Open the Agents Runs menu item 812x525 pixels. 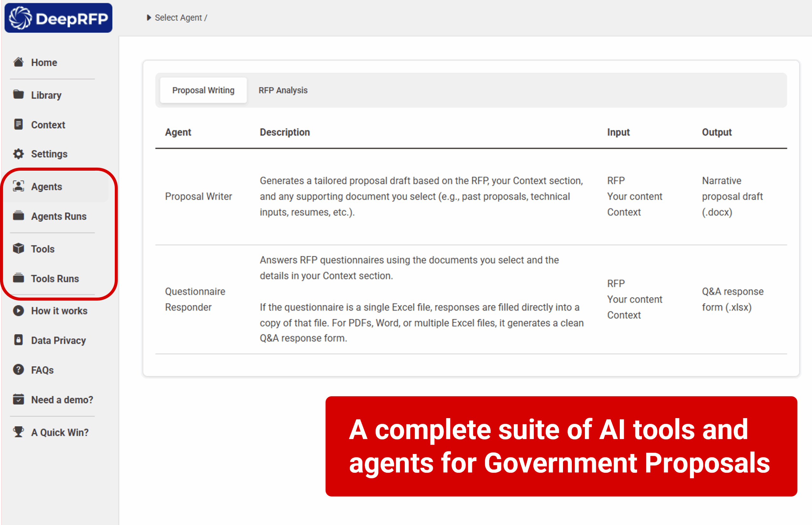[59, 216]
